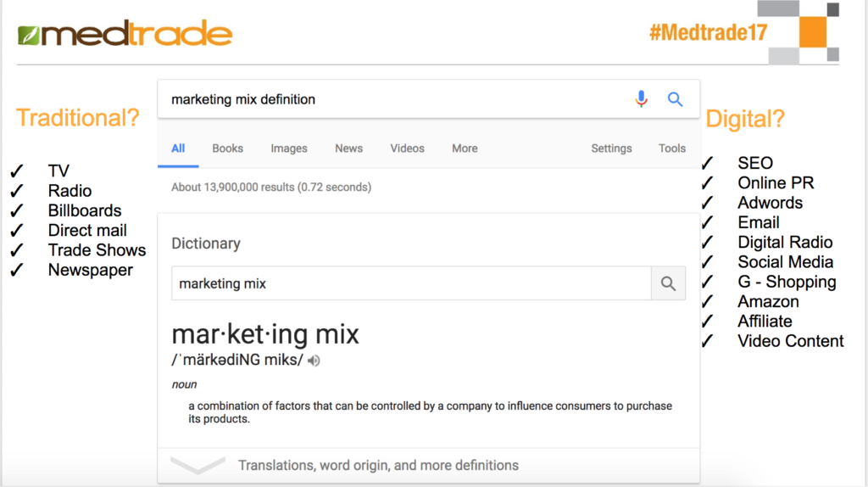
Task: Click the dictionary search magnifier button
Action: (x=668, y=283)
